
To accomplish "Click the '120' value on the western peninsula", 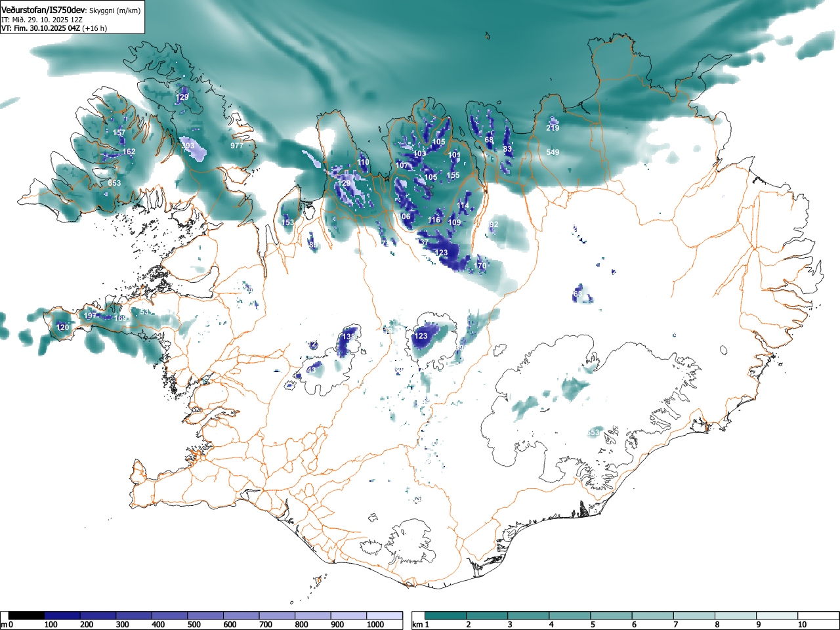I will [x=62, y=327].
